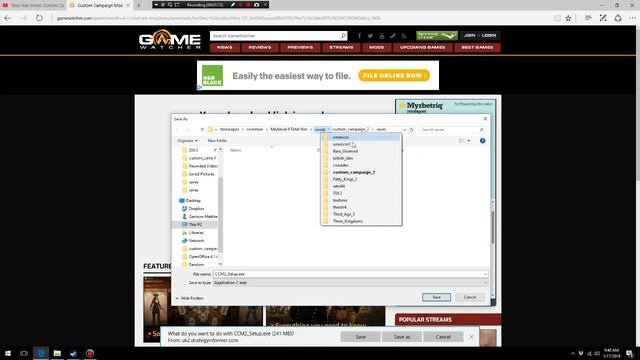Select Desktop in the navigation pane
Image resolution: width=640 pixels, height=360 pixels.
tap(193, 200)
